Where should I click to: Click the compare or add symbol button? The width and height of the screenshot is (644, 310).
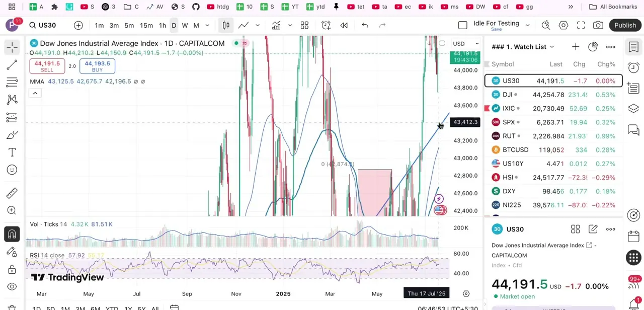(x=78, y=25)
